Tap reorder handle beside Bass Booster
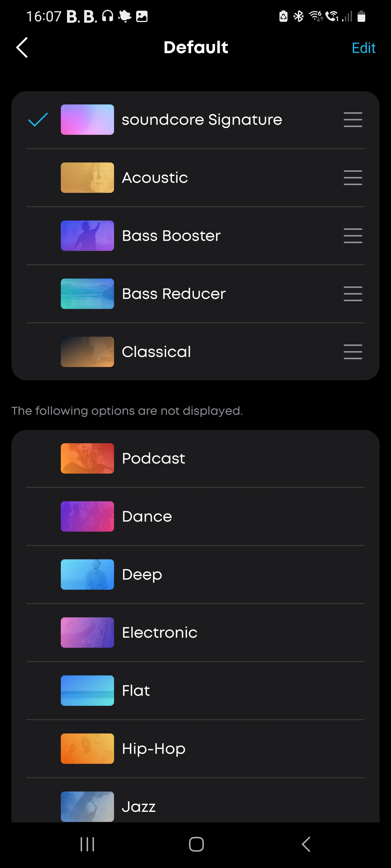Image resolution: width=391 pixels, height=868 pixels. tap(352, 235)
